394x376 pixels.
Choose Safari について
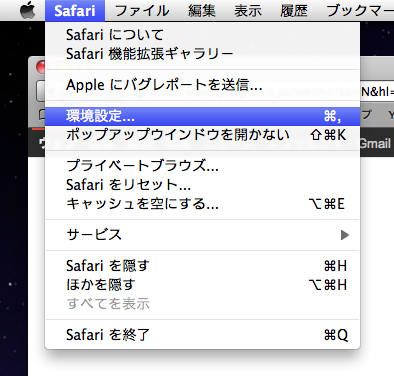click(202, 35)
